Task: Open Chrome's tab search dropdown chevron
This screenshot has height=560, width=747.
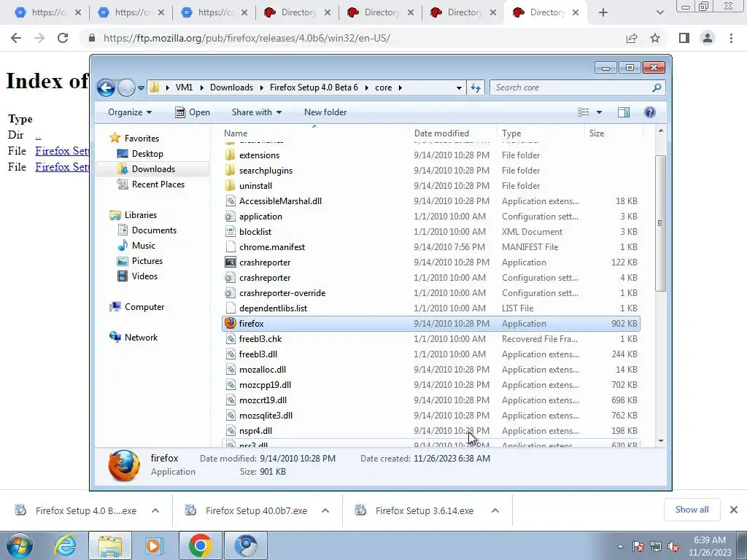Action: click(659, 12)
